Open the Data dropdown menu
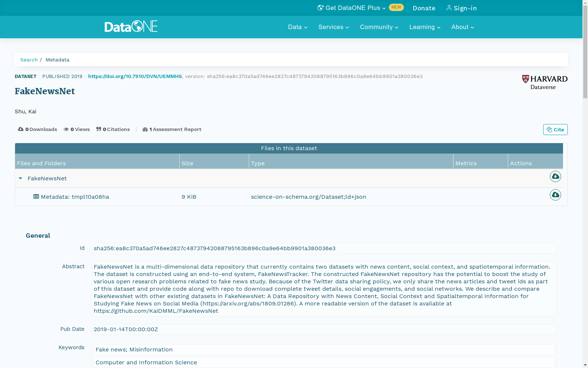This screenshot has width=588, height=368. [297, 27]
